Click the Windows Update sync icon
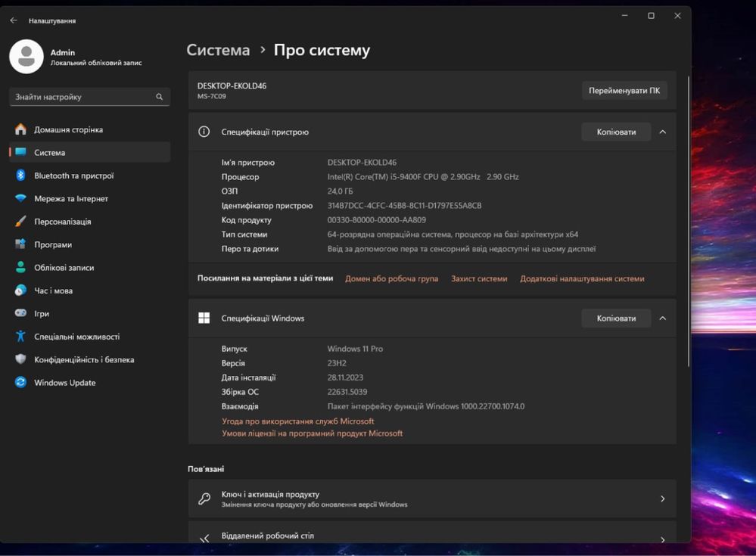 coord(20,382)
